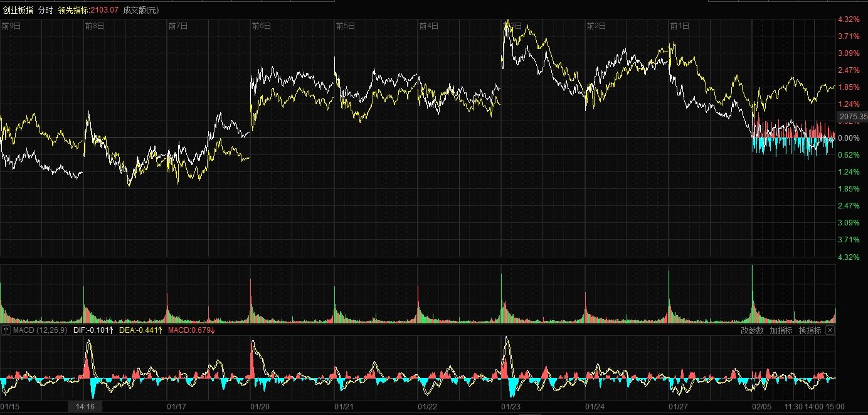
Task: Select the 前6日 day column header
Action: [x=262, y=26]
